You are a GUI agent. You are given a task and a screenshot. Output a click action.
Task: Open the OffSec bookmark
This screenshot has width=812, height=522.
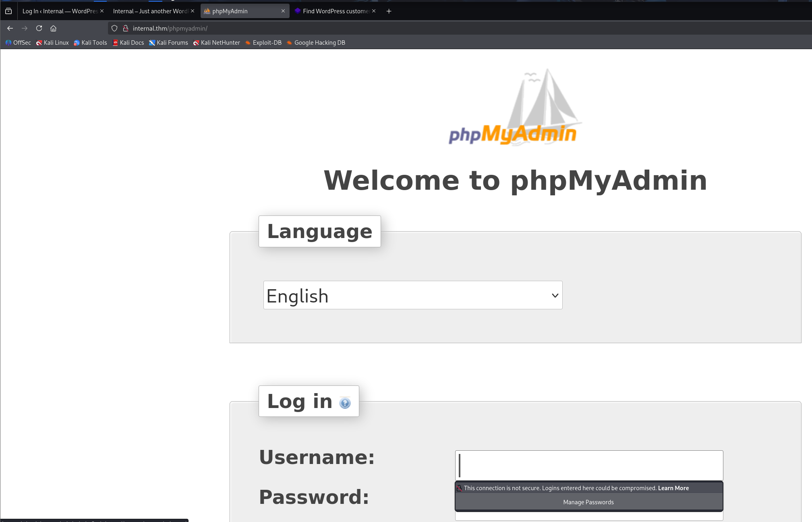point(18,43)
